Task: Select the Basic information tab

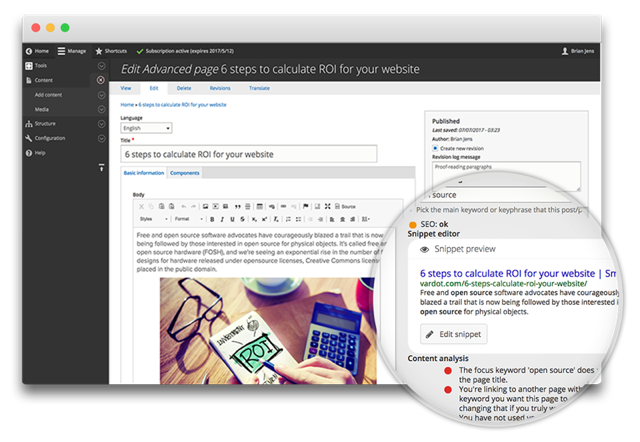Action: [144, 173]
